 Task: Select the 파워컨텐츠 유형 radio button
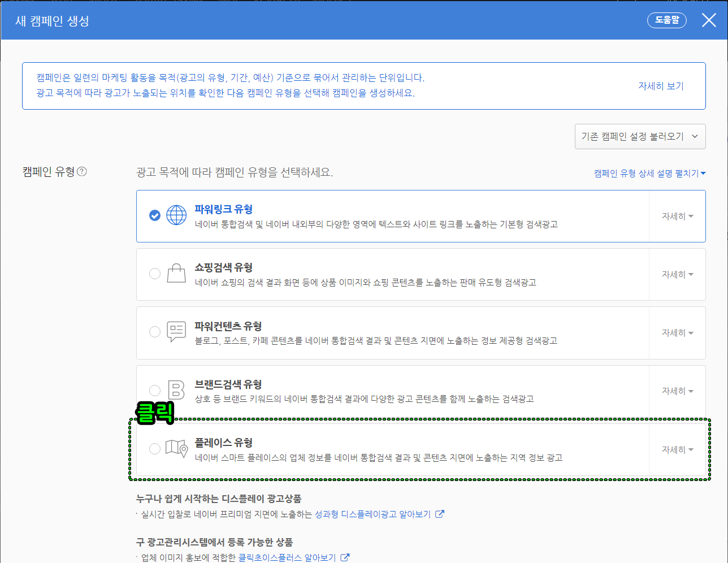pyautogui.click(x=155, y=332)
